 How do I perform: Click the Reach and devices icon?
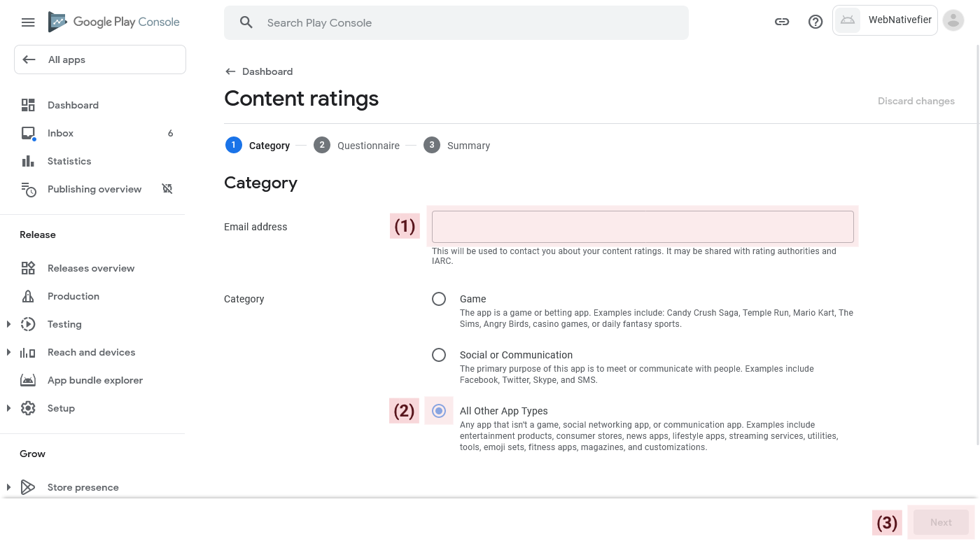(28, 352)
